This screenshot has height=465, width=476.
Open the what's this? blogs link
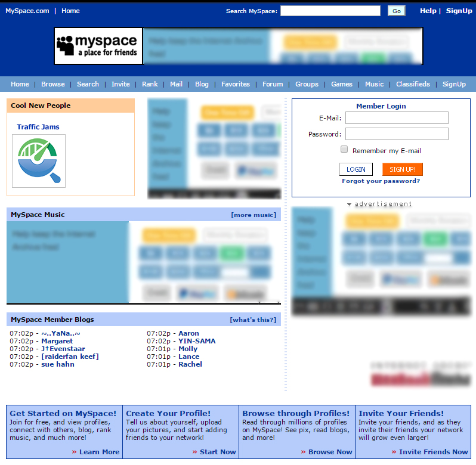[253, 320]
